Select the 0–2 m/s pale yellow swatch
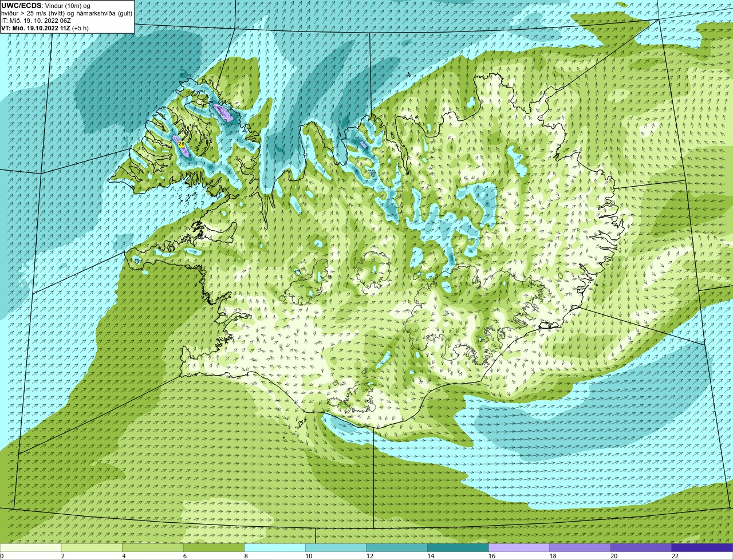Image resolution: width=733 pixels, height=560 pixels. tap(30, 547)
